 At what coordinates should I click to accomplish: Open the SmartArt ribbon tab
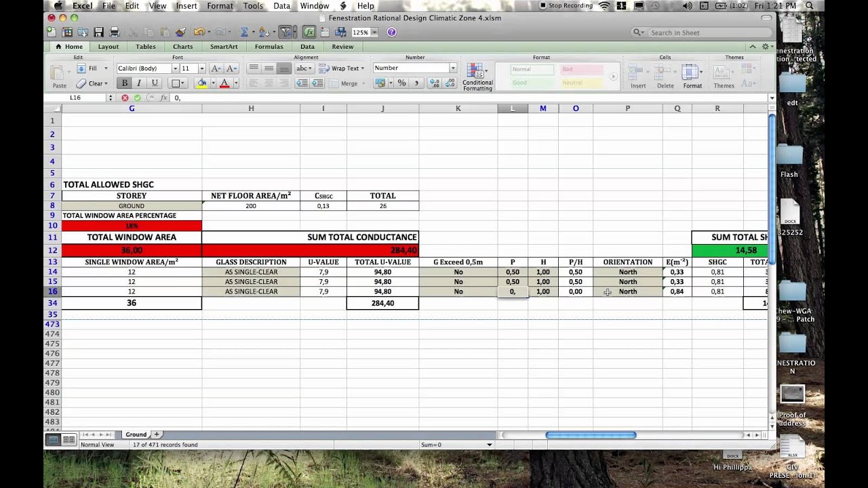224,47
